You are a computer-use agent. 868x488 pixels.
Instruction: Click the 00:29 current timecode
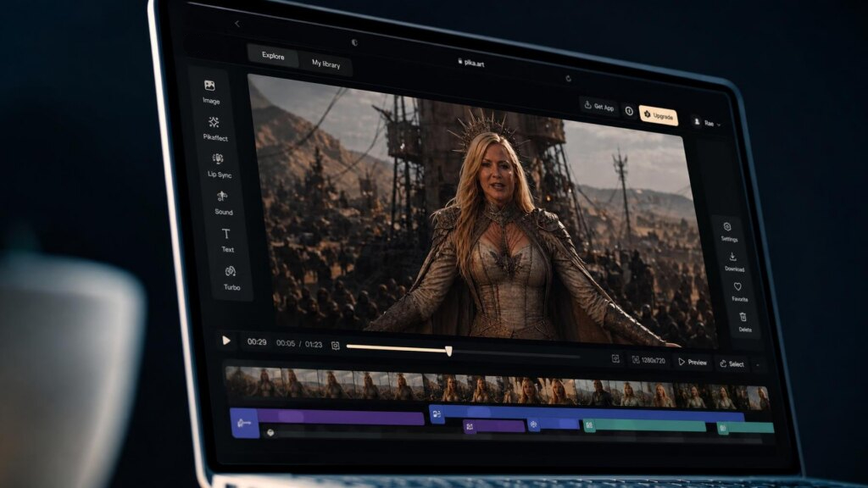[x=257, y=342]
